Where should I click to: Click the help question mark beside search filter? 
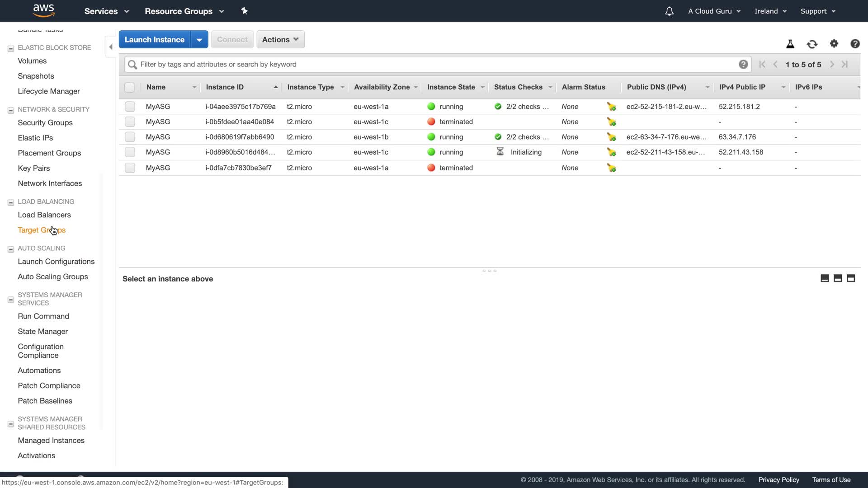coord(743,64)
